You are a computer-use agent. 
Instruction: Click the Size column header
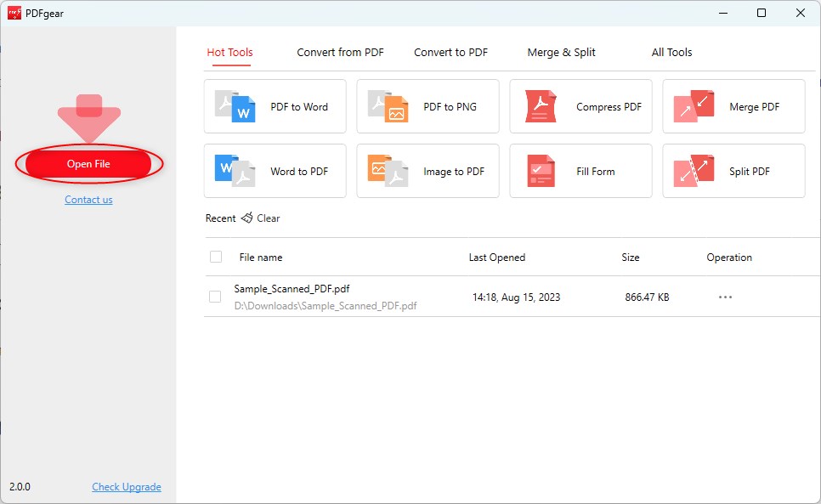pos(631,257)
